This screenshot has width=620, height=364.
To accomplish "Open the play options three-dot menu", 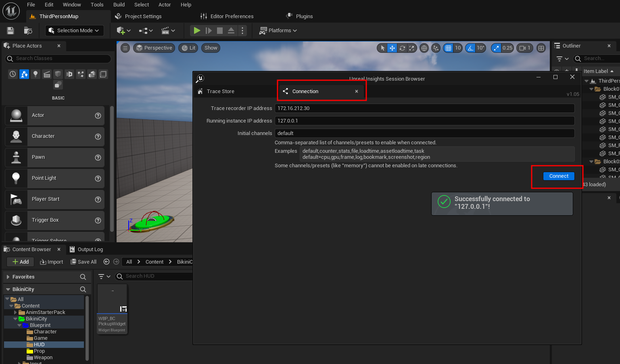I will [x=242, y=31].
